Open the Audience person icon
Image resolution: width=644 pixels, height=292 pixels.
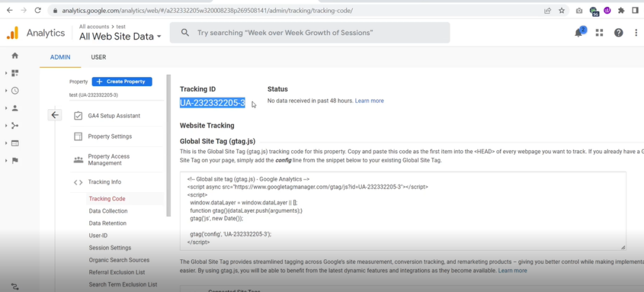pos(15,108)
